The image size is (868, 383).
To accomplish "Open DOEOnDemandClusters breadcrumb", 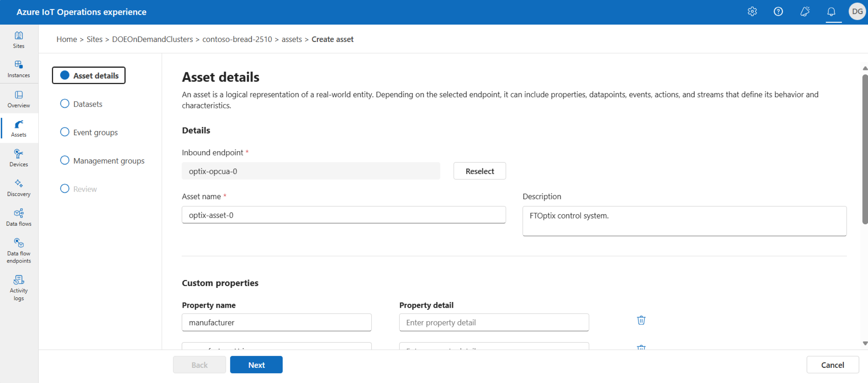I will pos(152,39).
